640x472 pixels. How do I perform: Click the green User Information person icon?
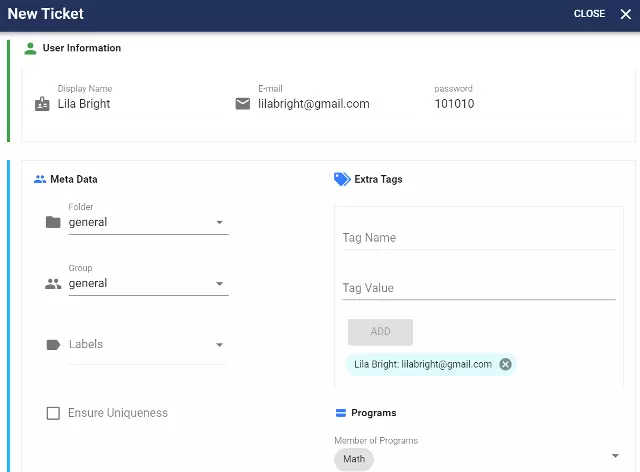pos(30,48)
